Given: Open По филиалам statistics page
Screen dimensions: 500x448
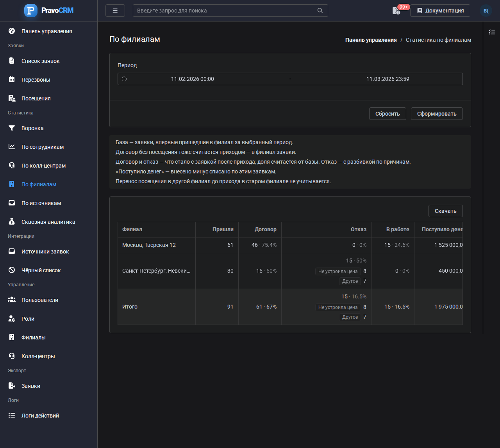Looking at the screenshot, I should coord(49,184).
